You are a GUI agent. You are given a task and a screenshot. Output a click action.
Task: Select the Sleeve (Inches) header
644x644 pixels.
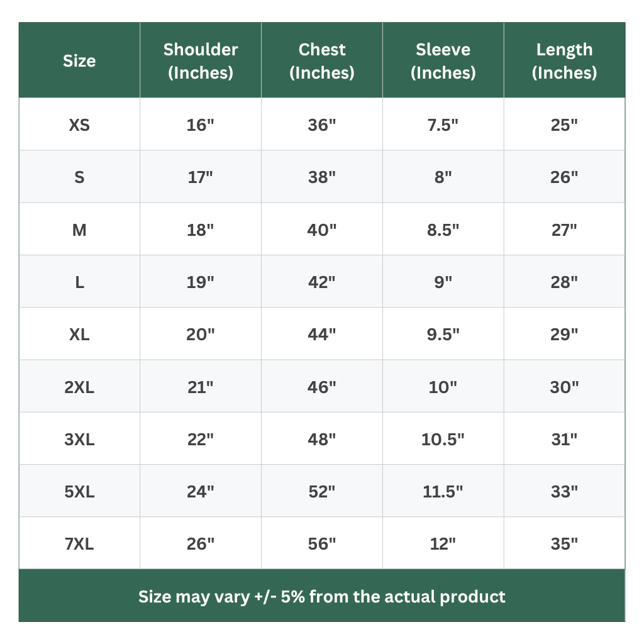[x=443, y=61]
